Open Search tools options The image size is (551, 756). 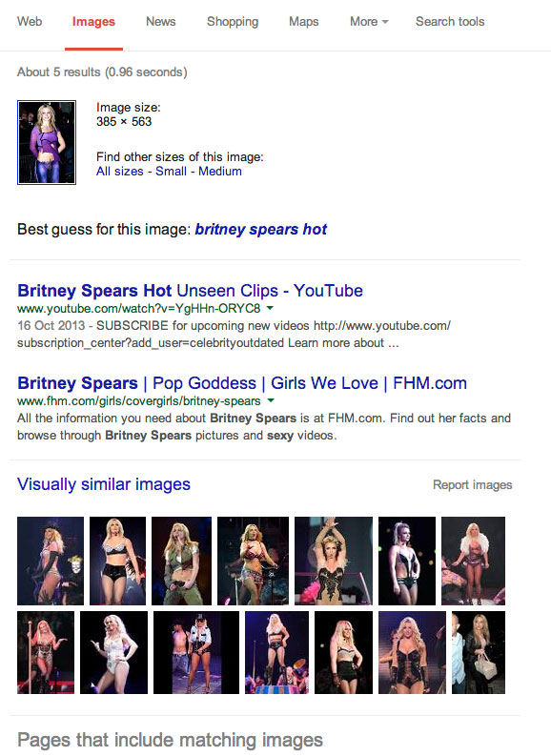tap(450, 22)
